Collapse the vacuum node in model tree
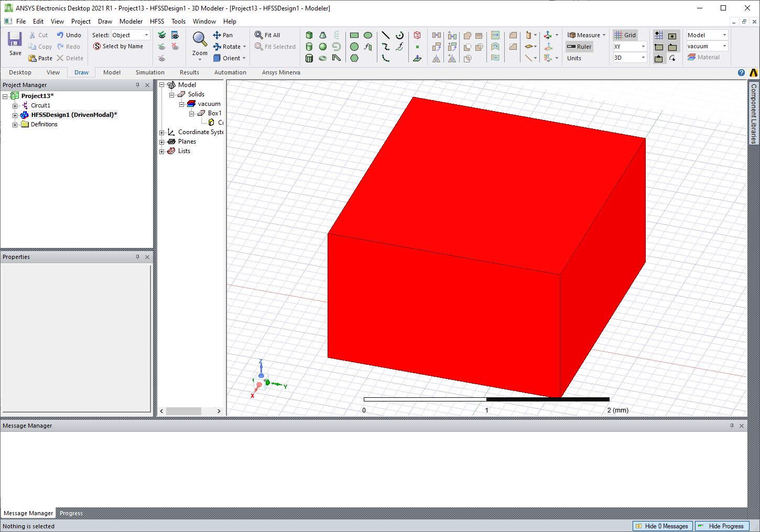Screen dimensions: 760x532 tap(182, 104)
